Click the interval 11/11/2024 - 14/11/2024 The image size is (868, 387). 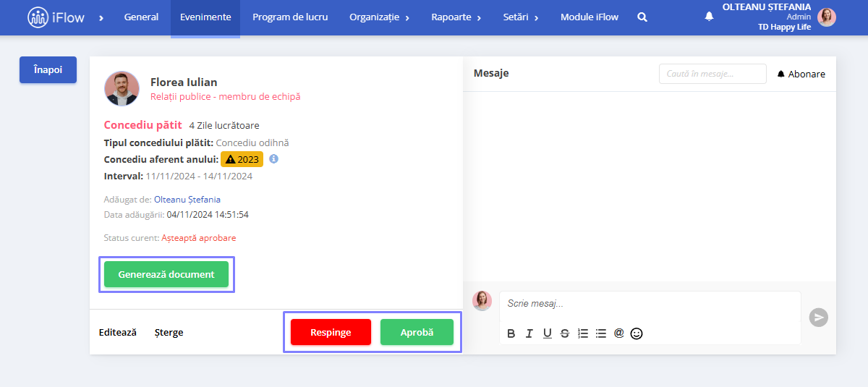199,176
